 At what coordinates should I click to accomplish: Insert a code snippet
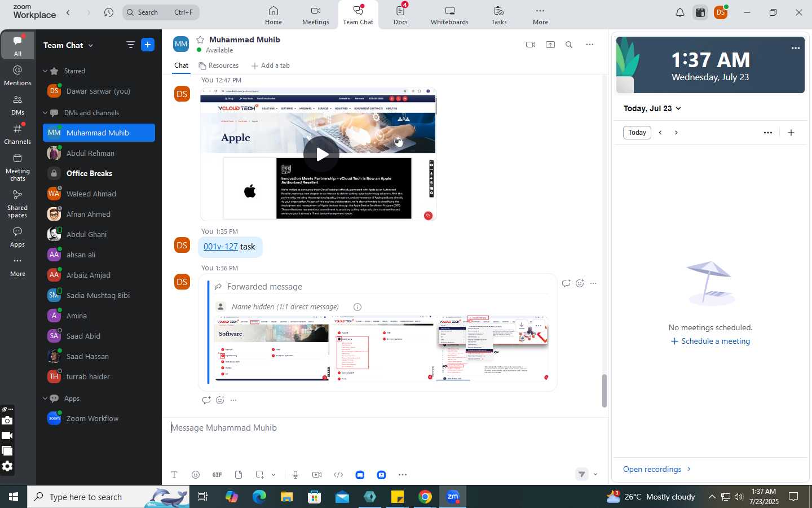338,475
